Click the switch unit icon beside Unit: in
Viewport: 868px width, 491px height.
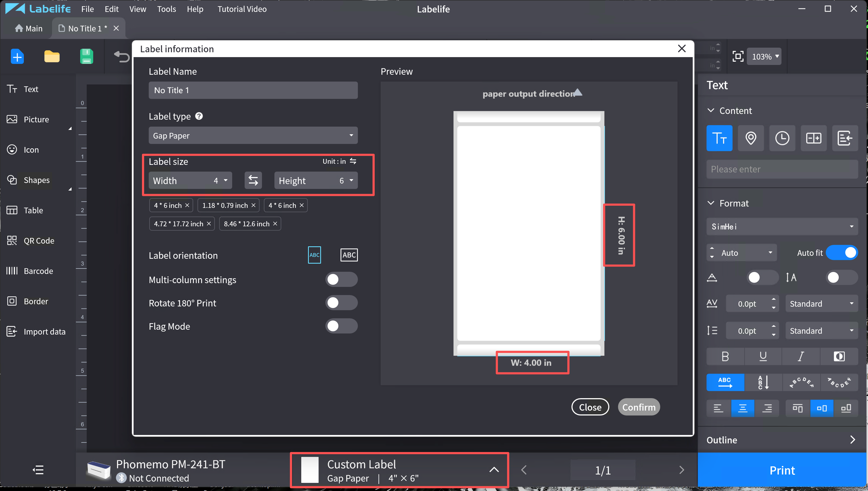click(353, 161)
